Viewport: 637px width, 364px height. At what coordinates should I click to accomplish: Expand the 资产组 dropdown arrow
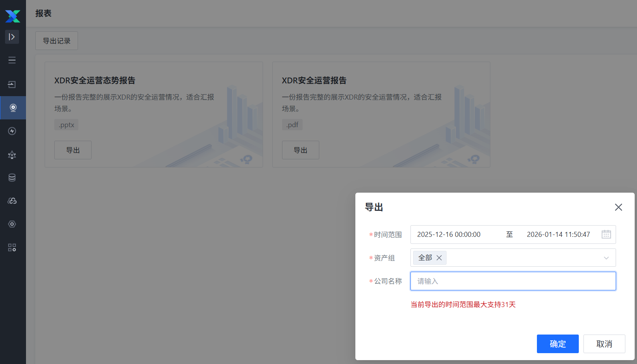click(606, 258)
